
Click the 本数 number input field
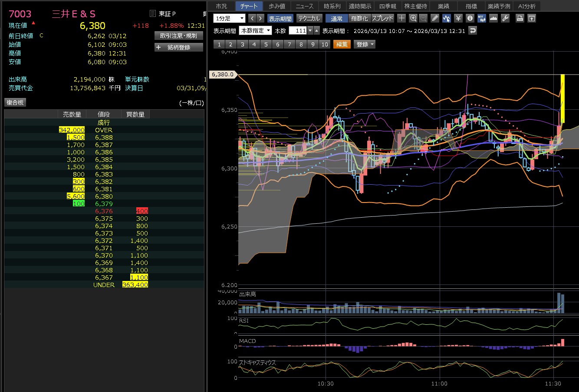[x=298, y=30]
